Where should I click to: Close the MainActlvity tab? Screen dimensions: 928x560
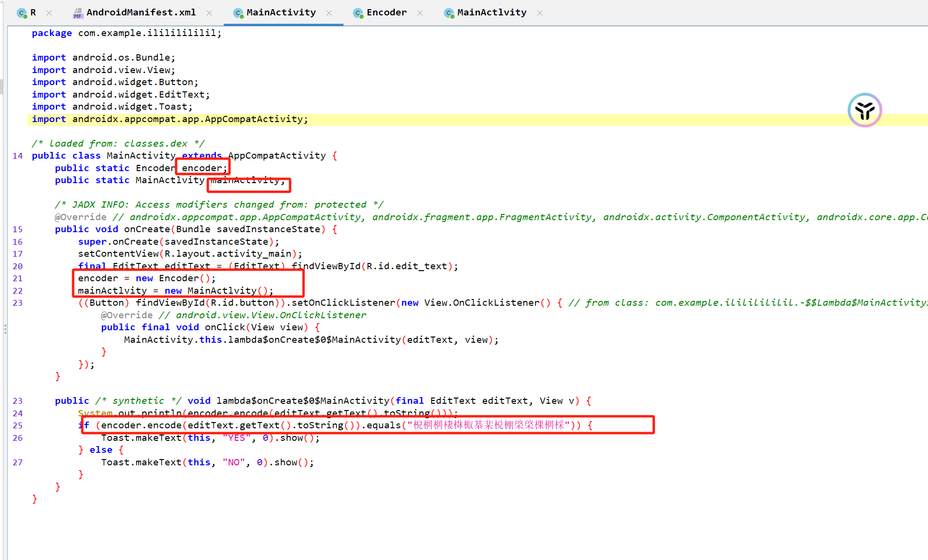[540, 13]
